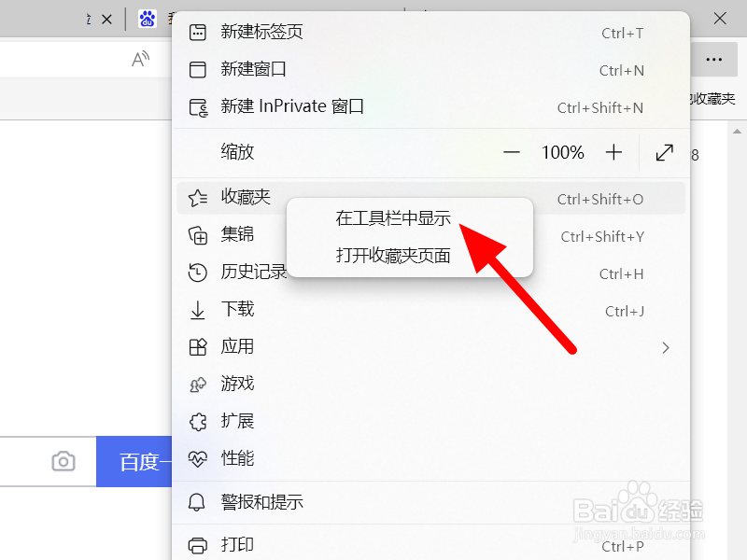Click the Collections icon in menu
This screenshot has height=560, width=747.
coord(198,235)
